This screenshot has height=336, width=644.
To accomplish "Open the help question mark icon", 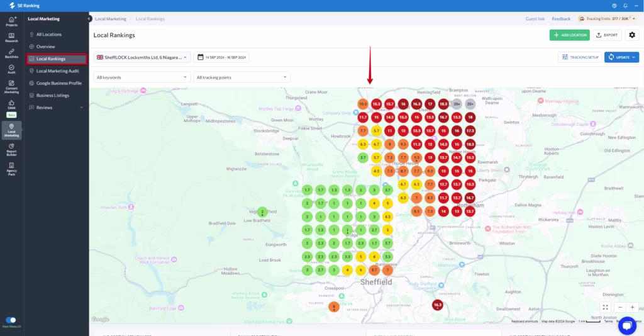I will pos(614,6).
